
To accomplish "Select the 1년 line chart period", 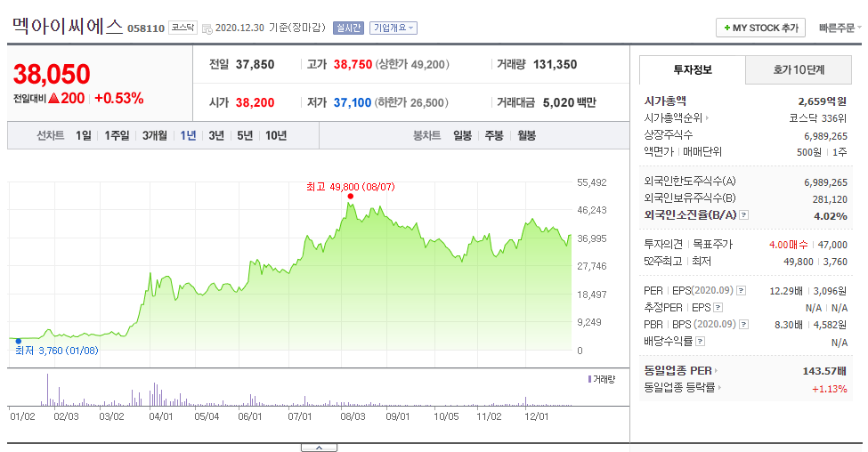I will point(188,135).
